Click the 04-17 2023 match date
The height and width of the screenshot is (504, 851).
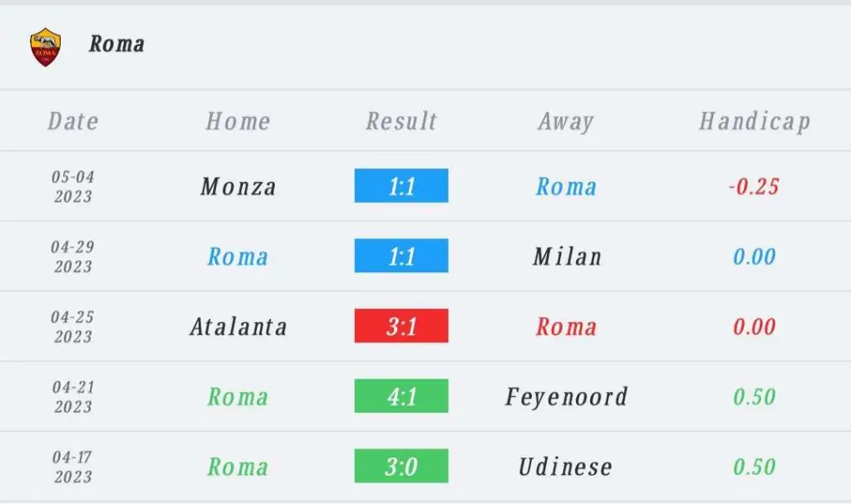(73, 467)
